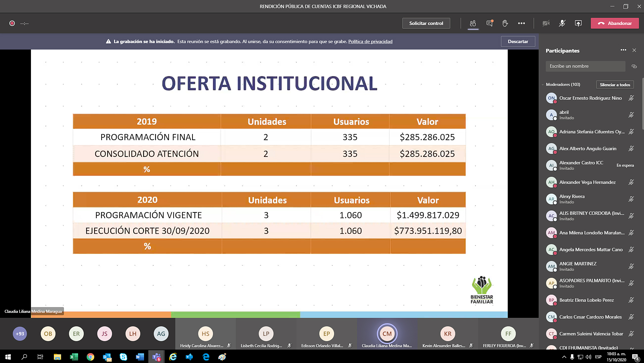Open Microsoft Teams in the taskbar

(x=156, y=357)
